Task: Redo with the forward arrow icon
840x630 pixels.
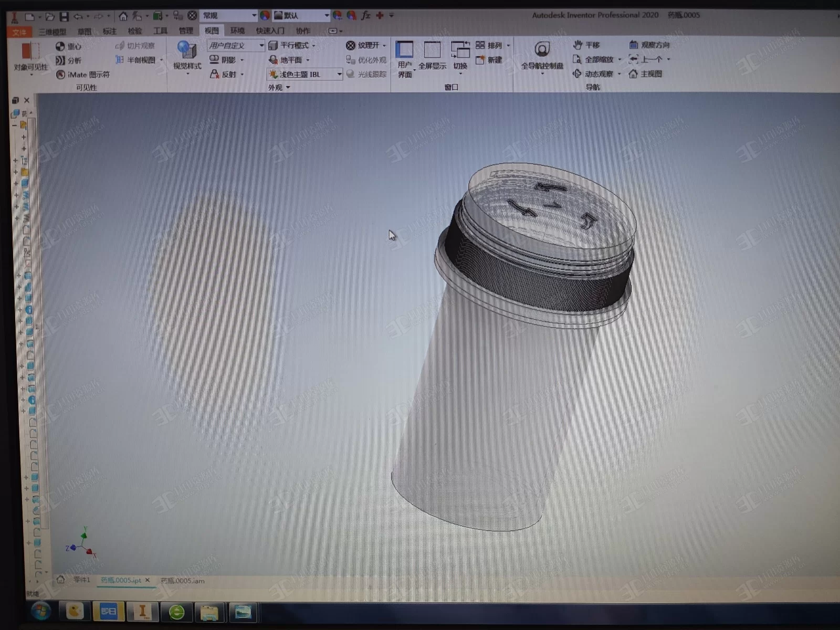Action: 99,16
